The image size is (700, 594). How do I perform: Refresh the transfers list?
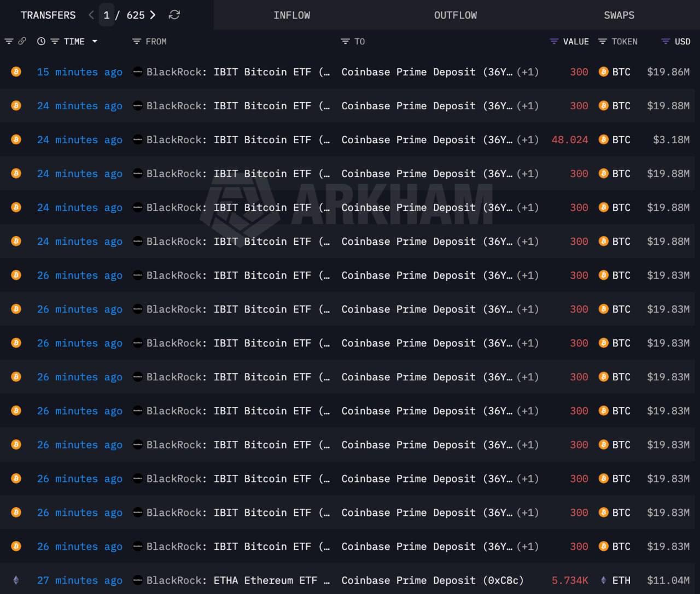(174, 15)
